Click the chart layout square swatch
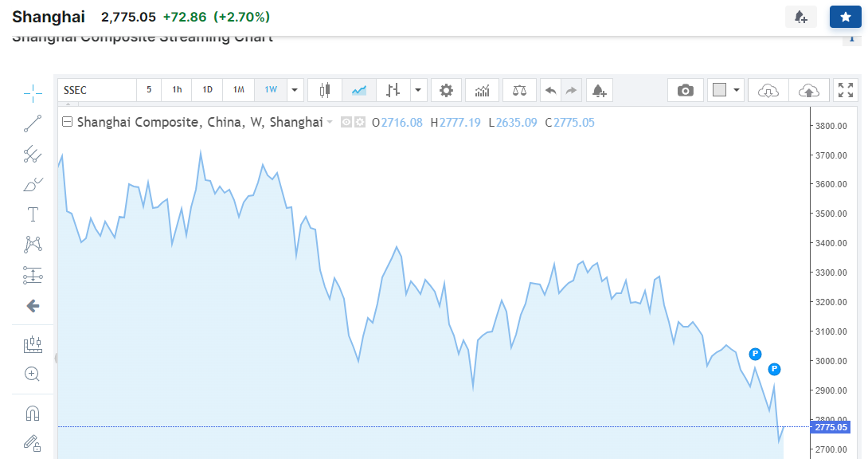The height and width of the screenshot is (459, 868). click(x=719, y=90)
